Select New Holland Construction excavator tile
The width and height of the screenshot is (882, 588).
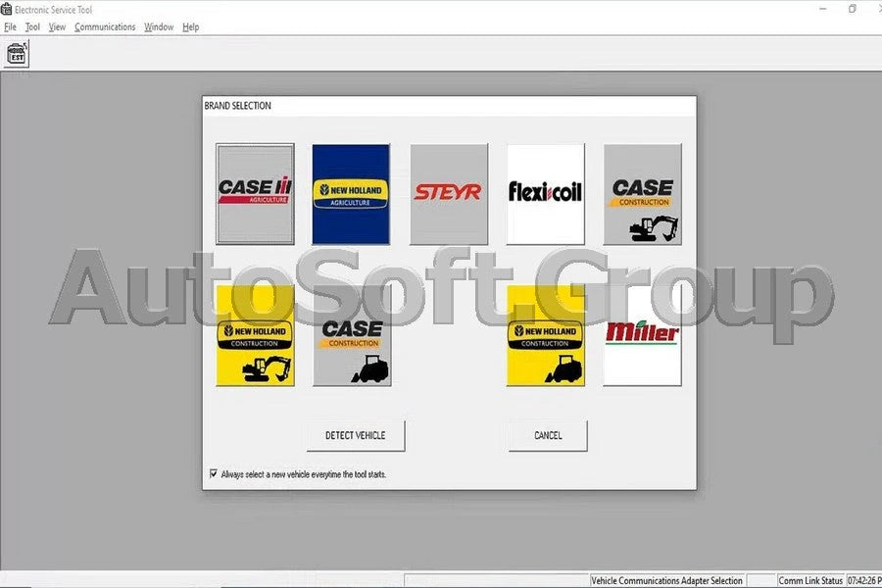pos(255,336)
